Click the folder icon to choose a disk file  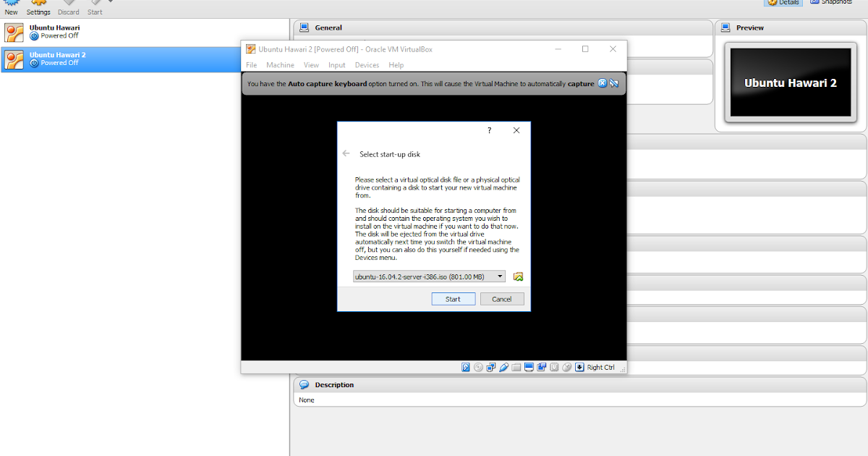pos(518,276)
